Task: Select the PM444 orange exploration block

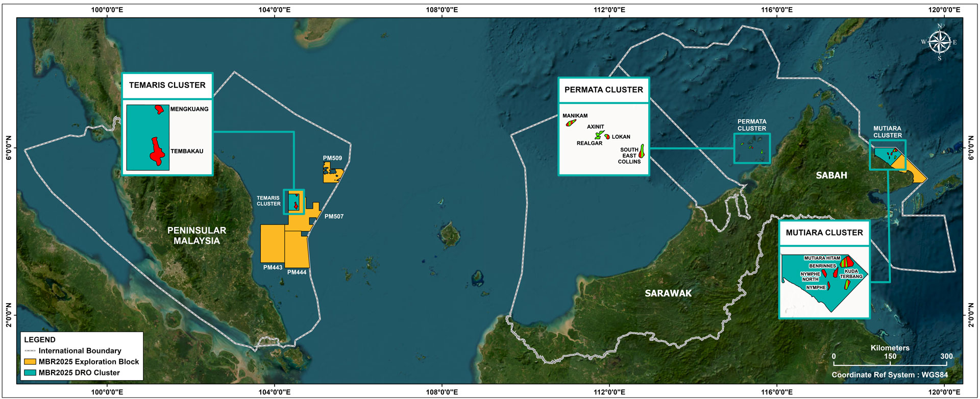Action: click(x=297, y=250)
